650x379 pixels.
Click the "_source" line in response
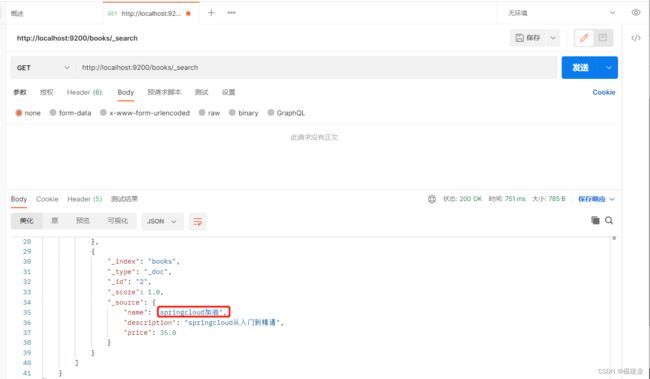(131, 302)
